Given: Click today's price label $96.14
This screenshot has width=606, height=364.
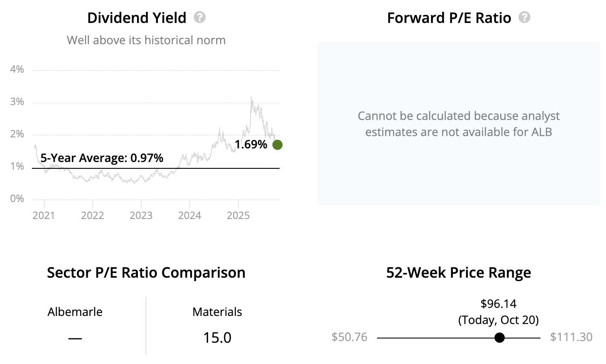Looking at the screenshot, I should (498, 304).
